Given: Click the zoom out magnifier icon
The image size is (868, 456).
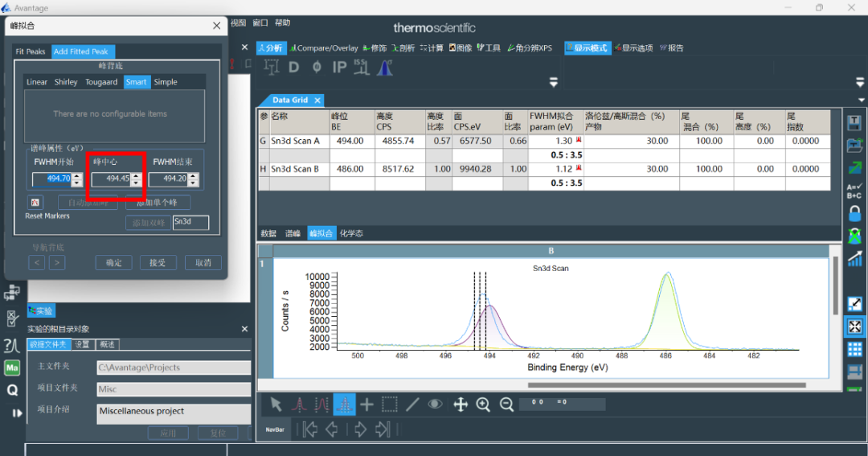Looking at the screenshot, I should [x=506, y=405].
